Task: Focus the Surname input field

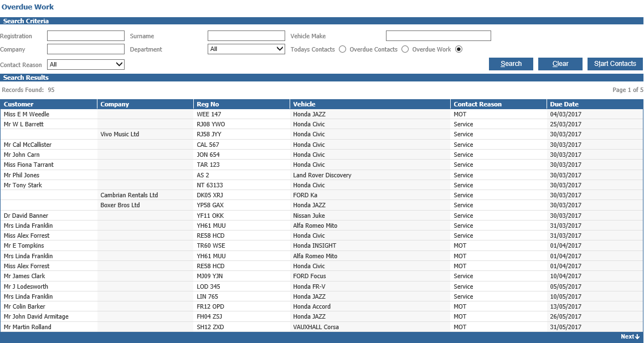Action: coord(246,35)
